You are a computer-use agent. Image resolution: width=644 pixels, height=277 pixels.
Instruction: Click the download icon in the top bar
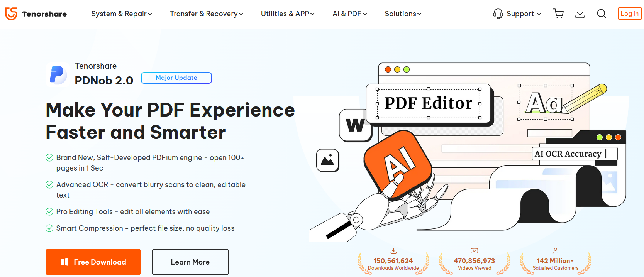pyautogui.click(x=580, y=14)
